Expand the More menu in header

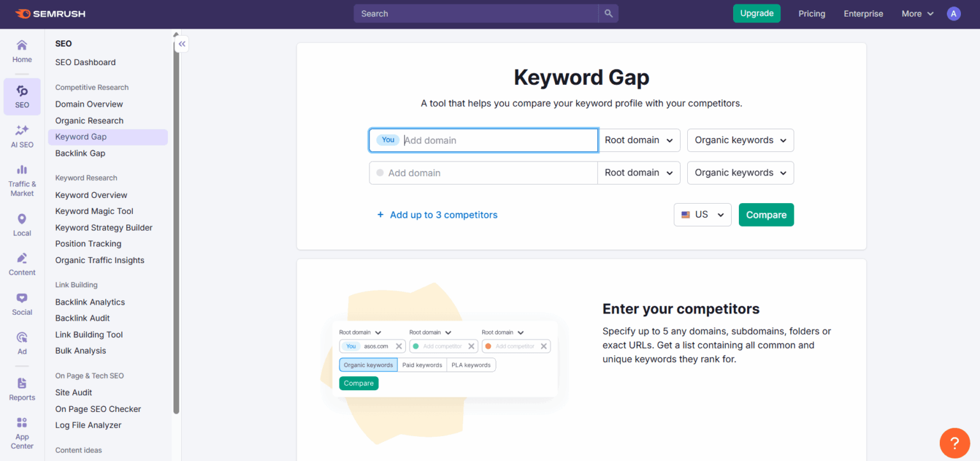click(917, 13)
